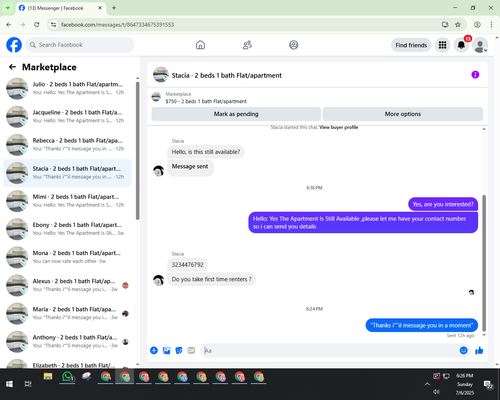Open Alexus's apartment conversation

click(x=67, y=285)
